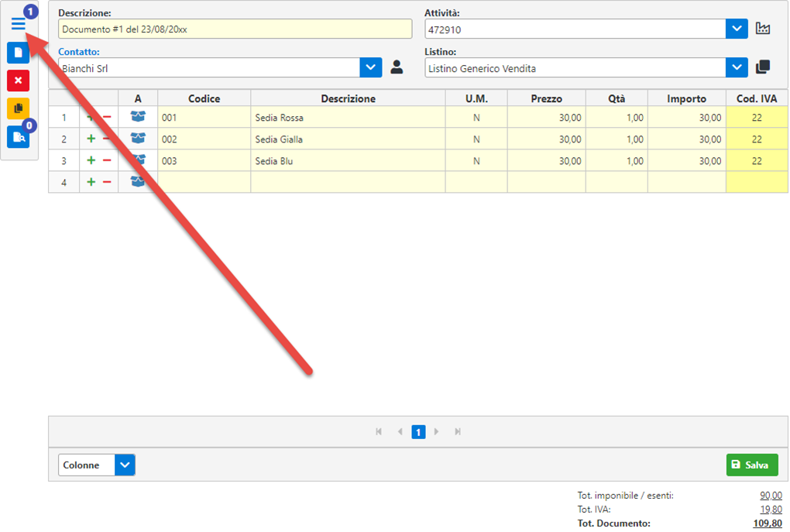Click the Cod. IVA column header
This screenshot has height=532, width=790.
coord(757,98)
